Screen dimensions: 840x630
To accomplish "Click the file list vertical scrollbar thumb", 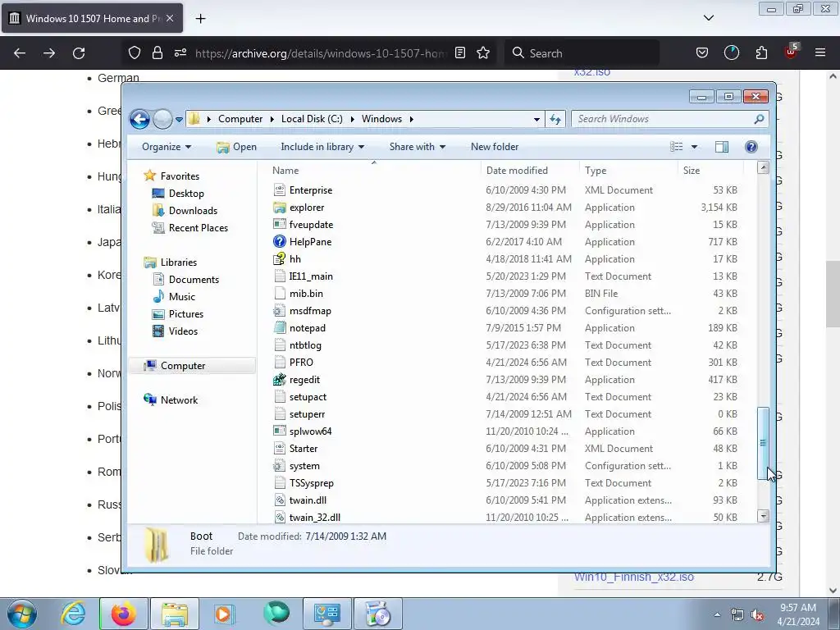I will [763, 443].
